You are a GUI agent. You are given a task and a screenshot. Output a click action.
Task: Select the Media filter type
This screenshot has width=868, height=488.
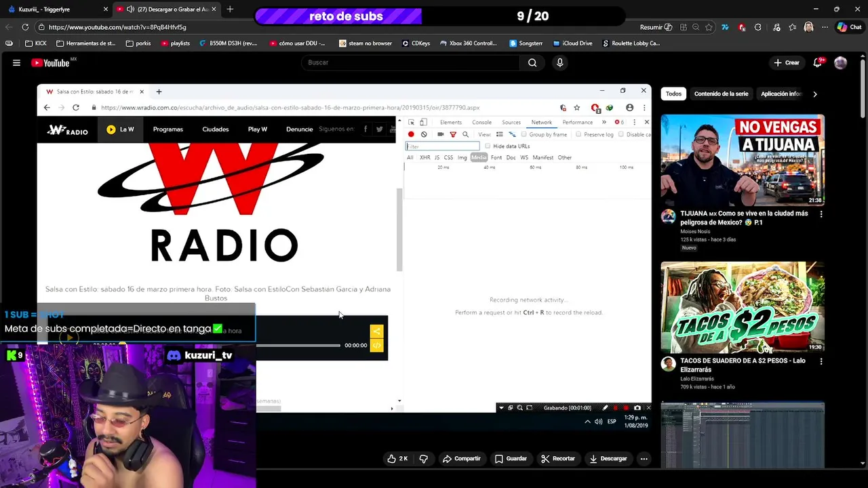coord(479,157)
